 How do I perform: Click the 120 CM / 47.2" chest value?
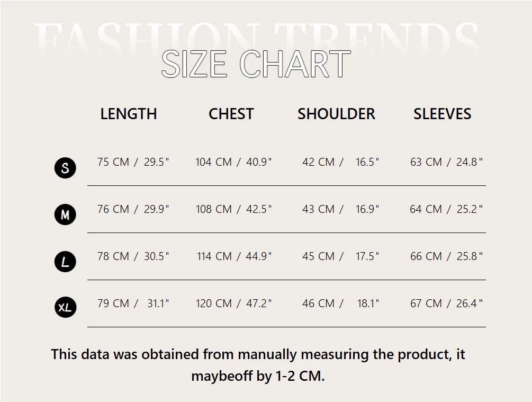tap(233, 303)
